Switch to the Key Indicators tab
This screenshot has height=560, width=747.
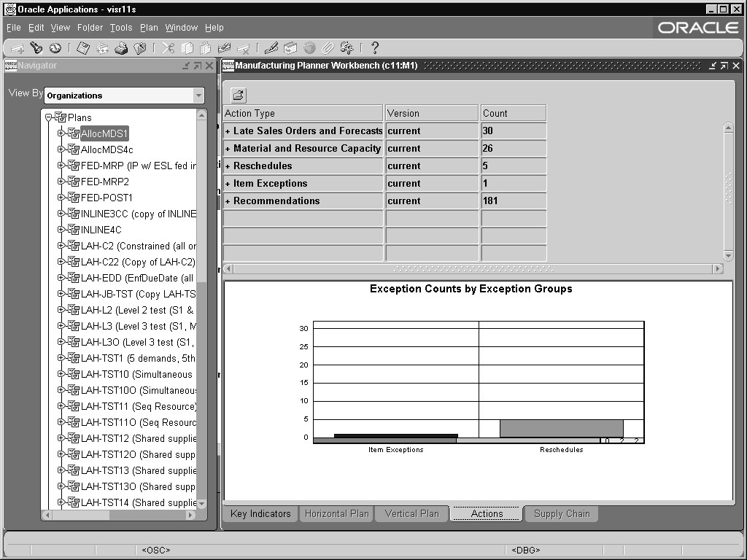click(260, 514)
